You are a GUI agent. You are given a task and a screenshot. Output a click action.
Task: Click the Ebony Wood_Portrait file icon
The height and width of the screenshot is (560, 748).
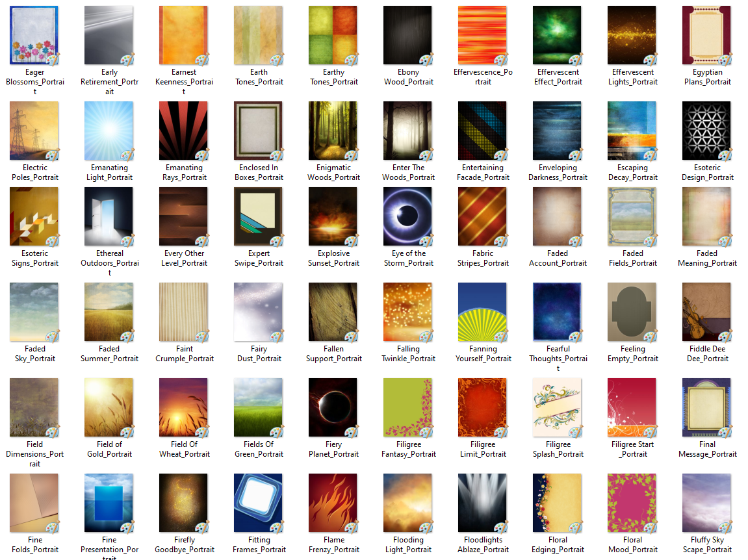pyautogui.click(x=408, y=35)
